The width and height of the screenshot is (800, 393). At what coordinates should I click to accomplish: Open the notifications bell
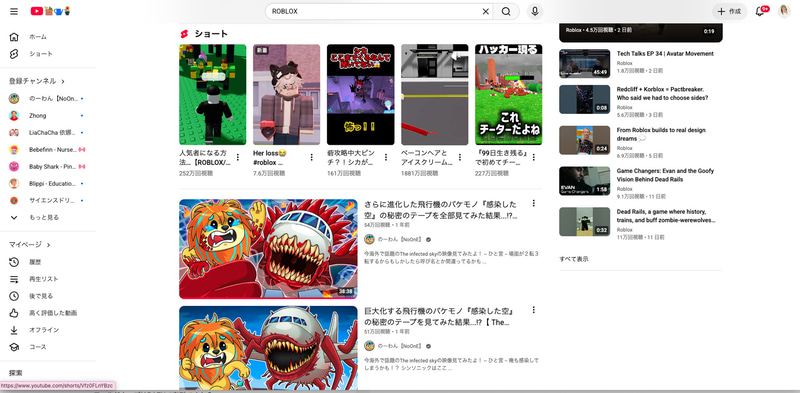coord(760,11)
